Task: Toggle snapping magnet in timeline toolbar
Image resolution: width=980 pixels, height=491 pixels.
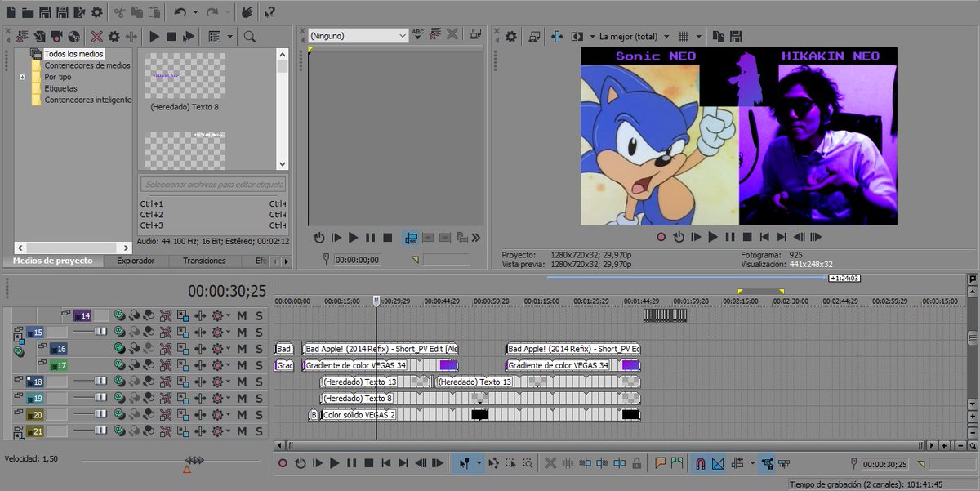Action: 701,463
